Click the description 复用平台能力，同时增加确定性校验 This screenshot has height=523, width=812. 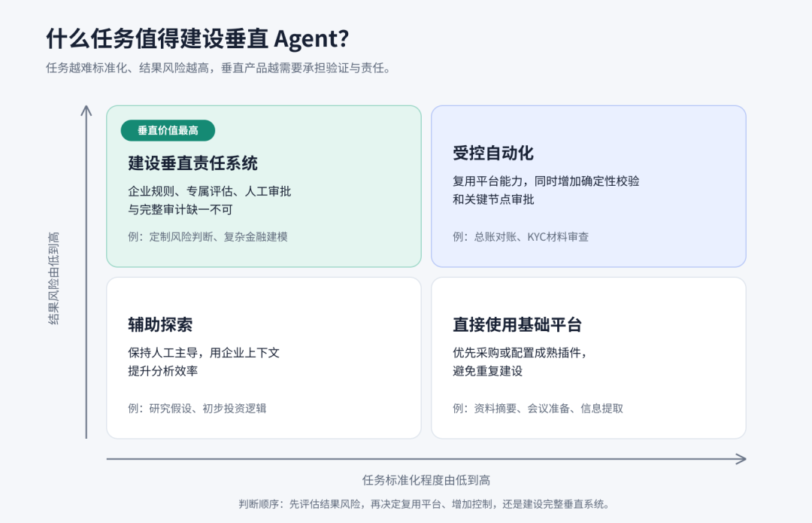point(546,181)
